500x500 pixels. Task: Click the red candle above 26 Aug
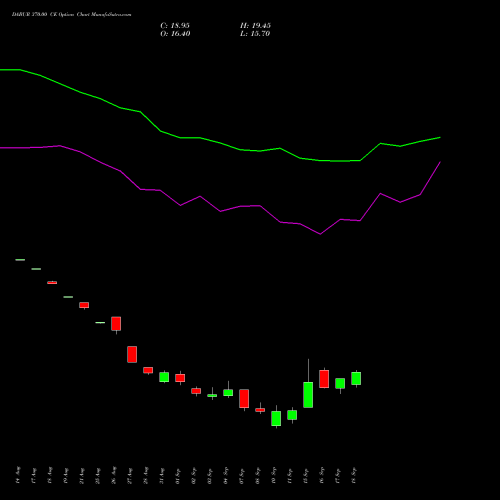click(116, 324)
